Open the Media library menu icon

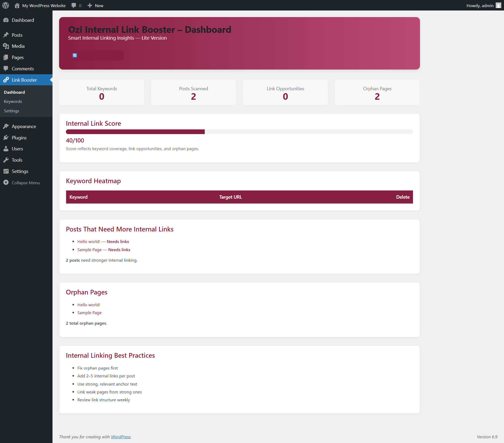(6, 46)
